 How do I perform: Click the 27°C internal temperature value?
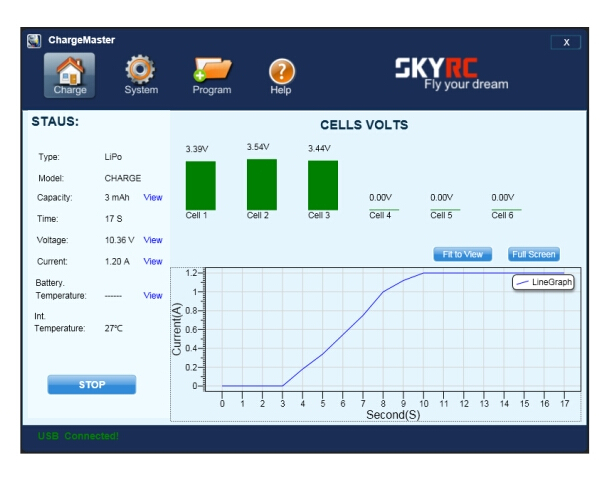coord(113,328)
